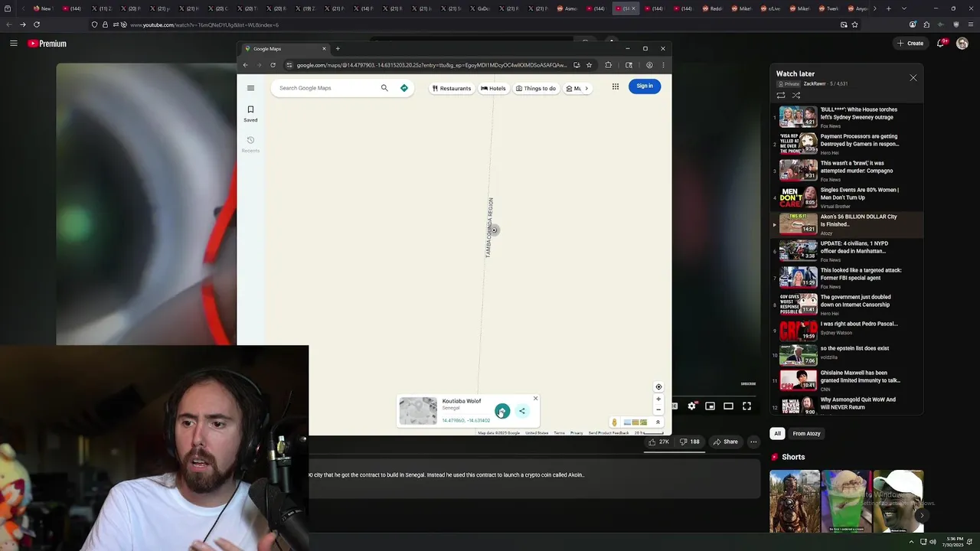Viewport: 980px width, 551px height.
Task: Open the Google Maps hamburger menu
Action: click(x=250, y=88)
